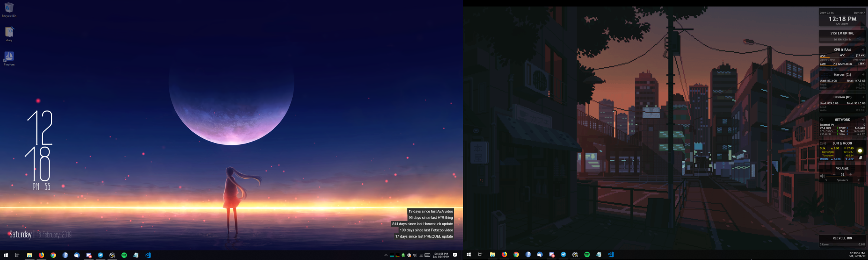Show hidden tray icons chevron
This screenshot has width=868, height=260.
(x=386, y=255)
